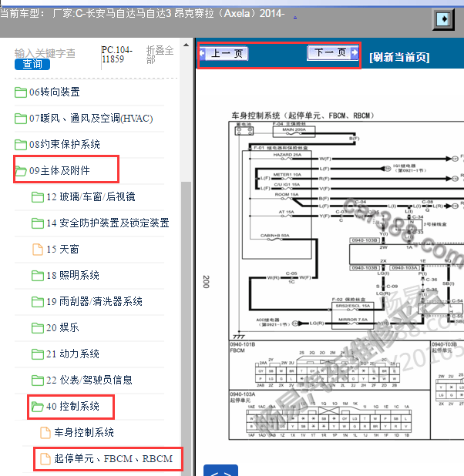This screenshot has height=476, width=464.
Task: Expand the 08约束保护系统 category
Action: (x=65, y=145)
